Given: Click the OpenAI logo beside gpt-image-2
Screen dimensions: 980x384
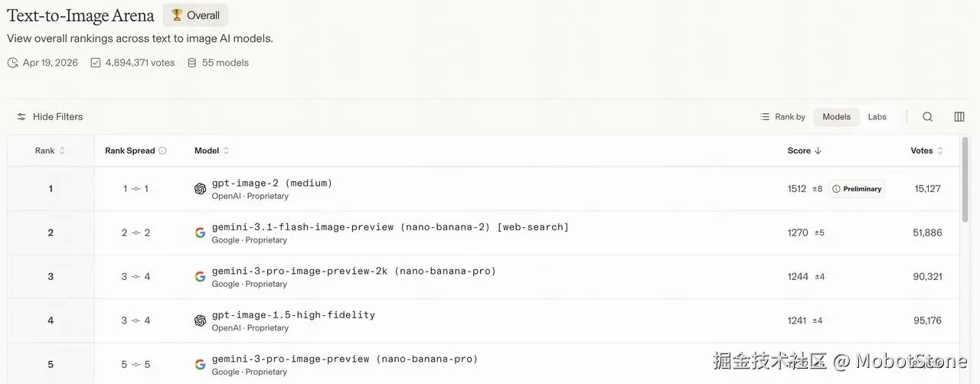Looking at the screenshot, I should point(200,189).
